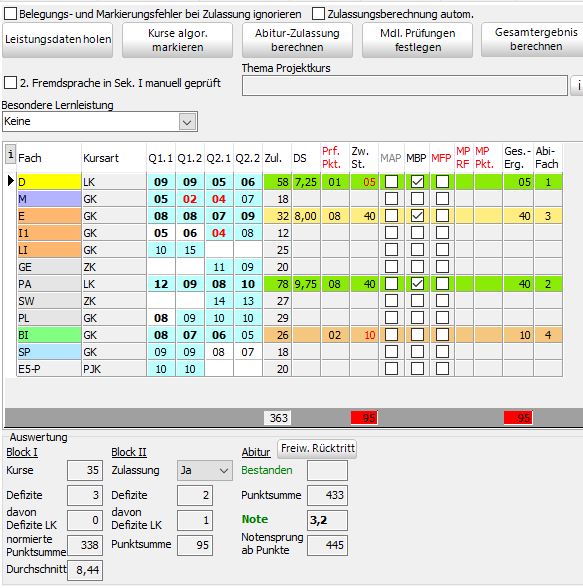Click the Note field showing 3,2
Image resolution: width=583 pixels, height=588 pixels.
[x=327, y=520]
